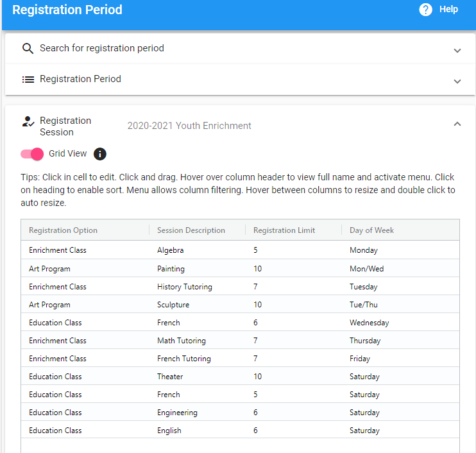
Task: Click the Day of Week column header
Action: (371, 230)
